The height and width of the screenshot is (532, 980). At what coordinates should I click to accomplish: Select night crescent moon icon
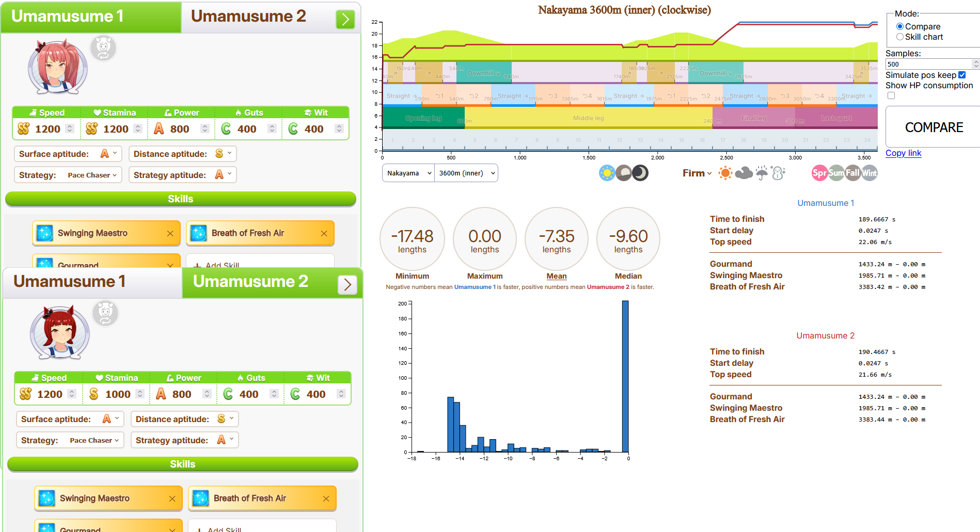[640, 173]
